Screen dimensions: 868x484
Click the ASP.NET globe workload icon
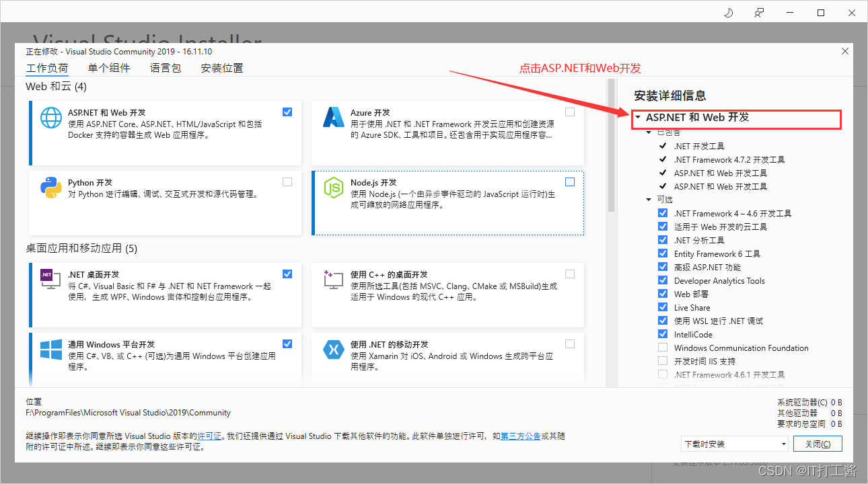coord(51,118)
